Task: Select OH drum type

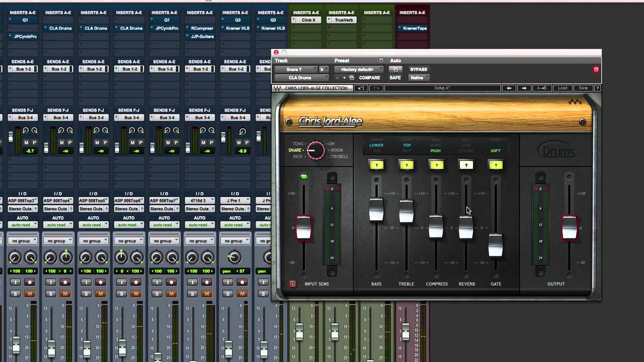Action: point(332,144)
